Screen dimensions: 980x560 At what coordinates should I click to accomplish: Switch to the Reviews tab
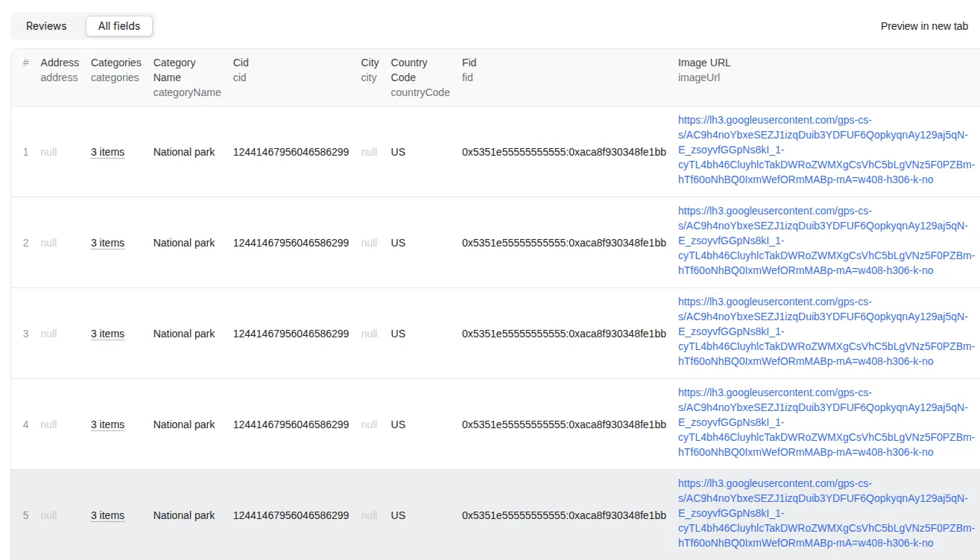tap(46, 26)
